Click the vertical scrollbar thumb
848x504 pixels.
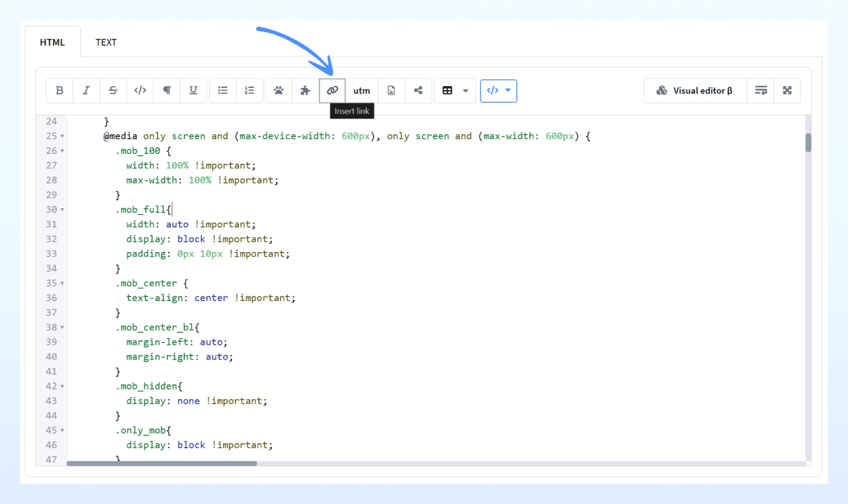pyautogui.click(x=808, y=142)
